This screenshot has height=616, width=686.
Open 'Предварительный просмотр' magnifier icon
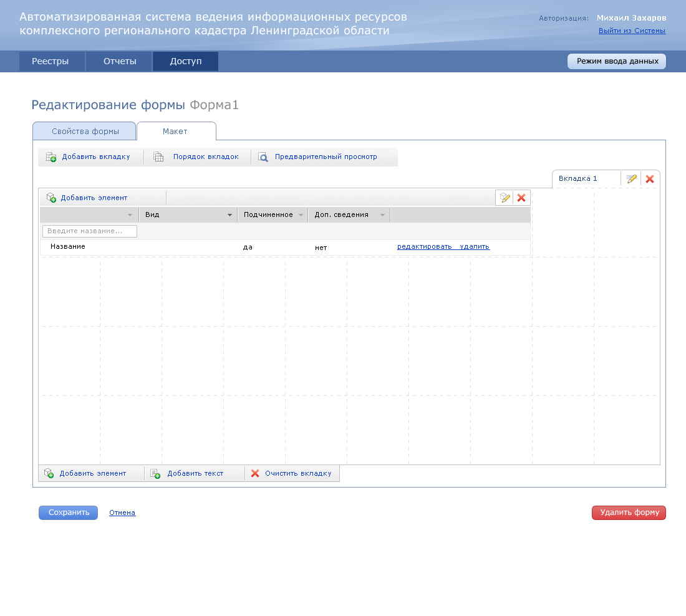[x=263, y=157]
